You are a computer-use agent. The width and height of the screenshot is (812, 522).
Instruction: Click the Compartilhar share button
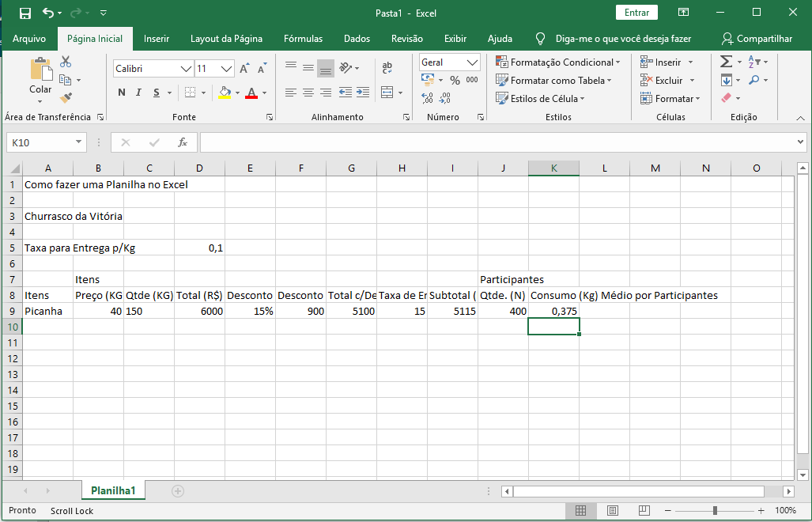[x=757, y=39]
